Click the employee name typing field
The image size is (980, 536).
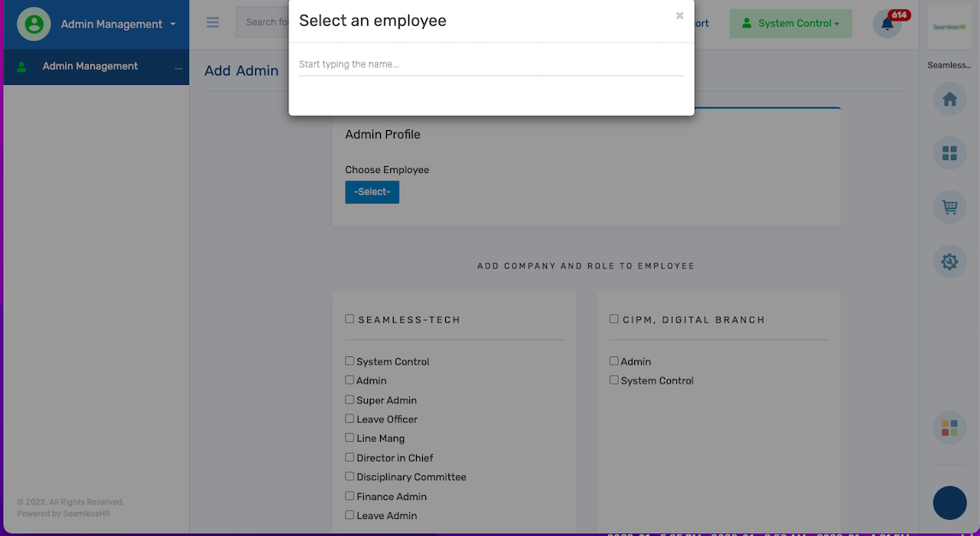pos(490,63)
